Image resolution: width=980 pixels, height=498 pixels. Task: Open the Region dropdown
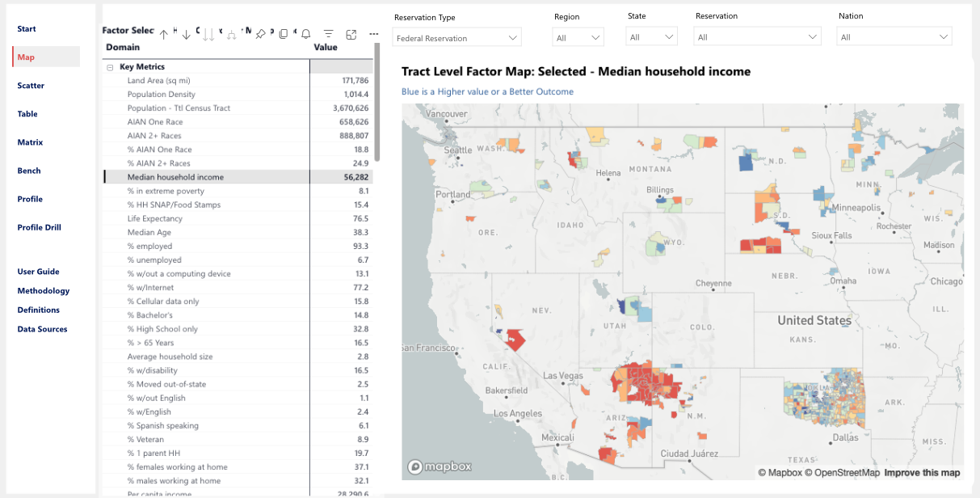[578, 37]
